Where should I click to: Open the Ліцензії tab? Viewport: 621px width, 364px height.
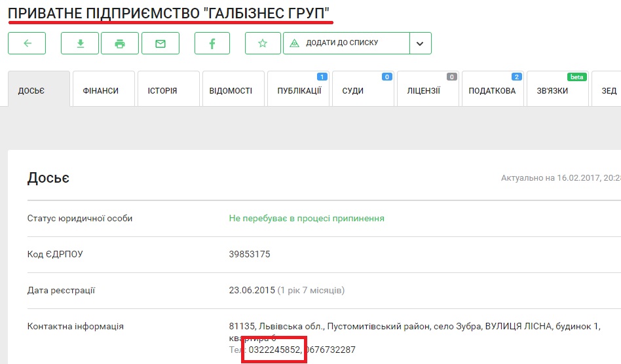[423, 90]
